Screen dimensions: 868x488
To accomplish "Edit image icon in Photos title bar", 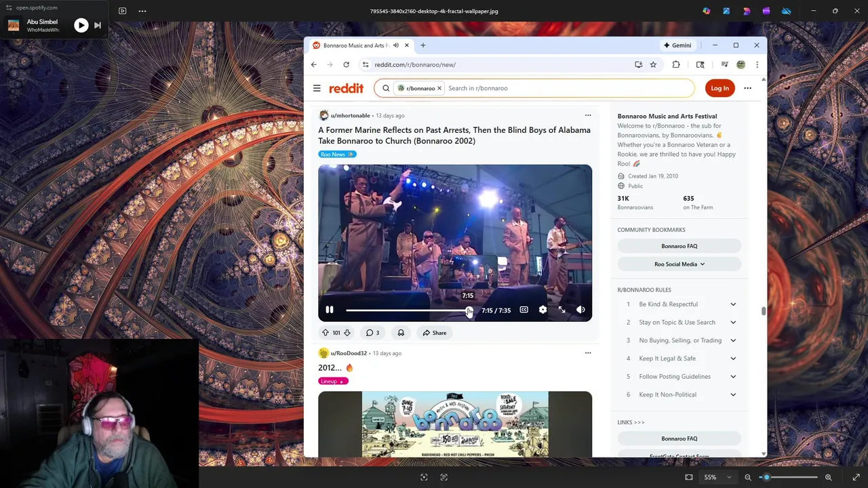I will point(726,11).
